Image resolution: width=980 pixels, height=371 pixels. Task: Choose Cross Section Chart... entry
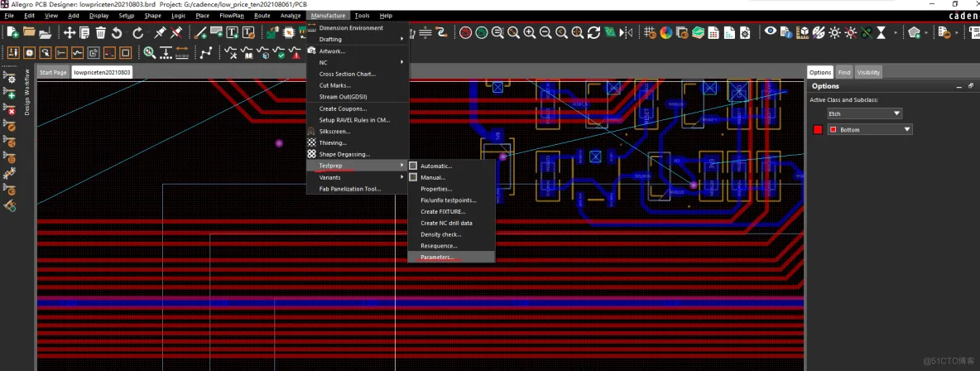coord(358,74)
